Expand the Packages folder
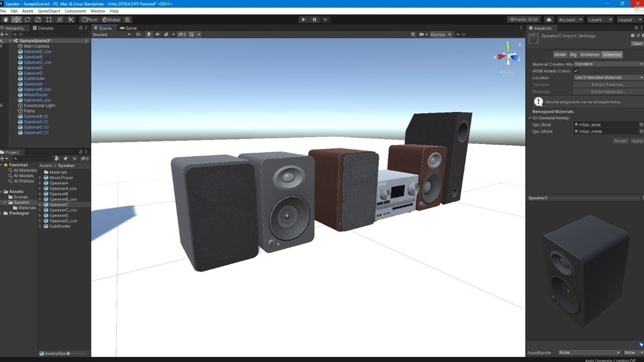 2,214
